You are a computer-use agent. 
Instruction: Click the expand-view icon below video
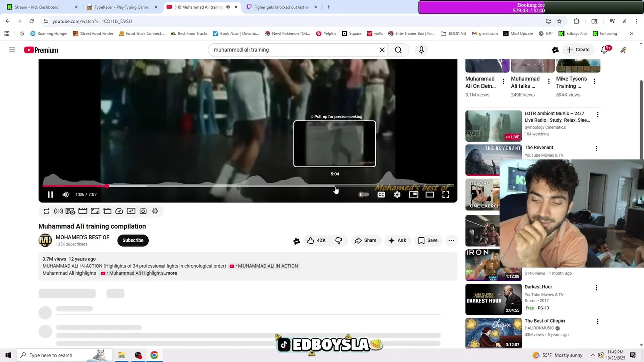(x=95, y=211)
